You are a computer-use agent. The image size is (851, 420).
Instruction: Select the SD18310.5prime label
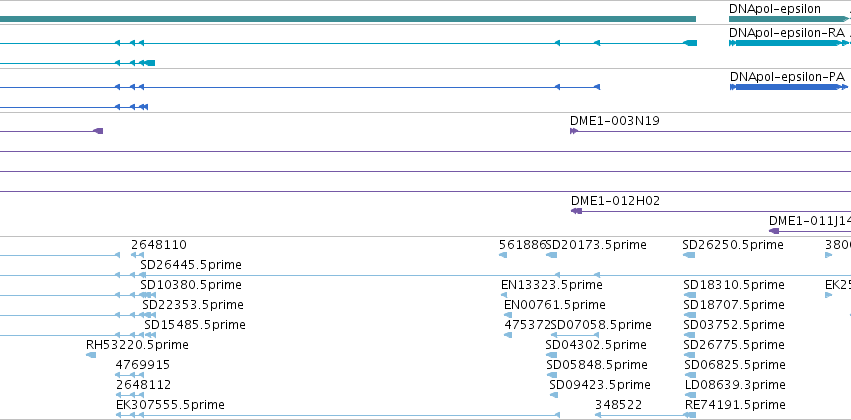point(734,285)
